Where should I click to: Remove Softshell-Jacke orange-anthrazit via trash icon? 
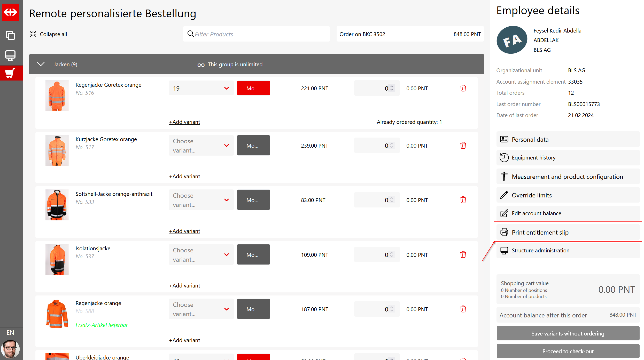coord(463,200)
